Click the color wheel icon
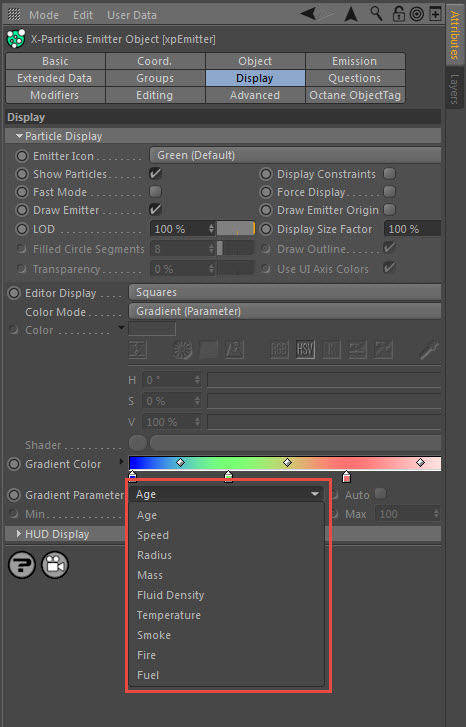Viewport: 466px width, 727px height. click(182, 349)
